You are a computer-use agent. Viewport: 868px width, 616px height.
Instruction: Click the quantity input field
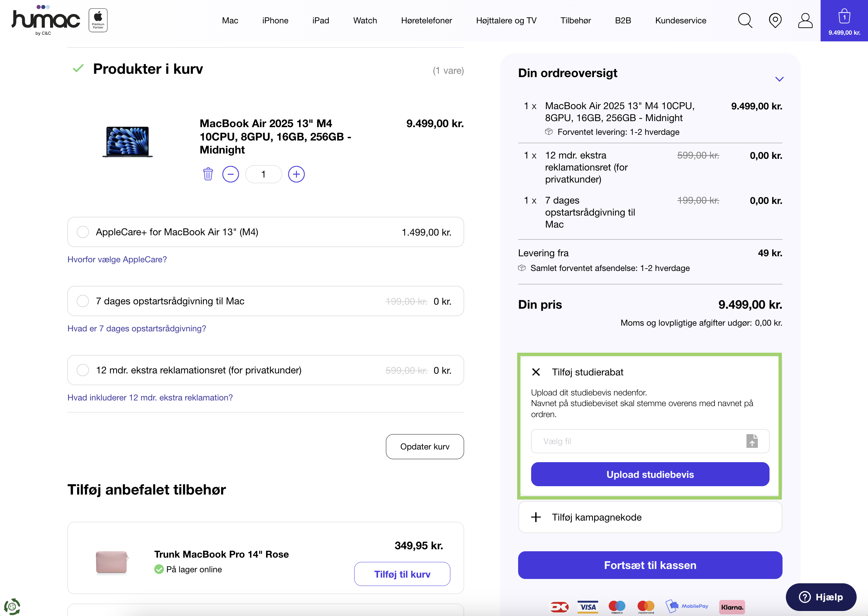tap(264, 174)
